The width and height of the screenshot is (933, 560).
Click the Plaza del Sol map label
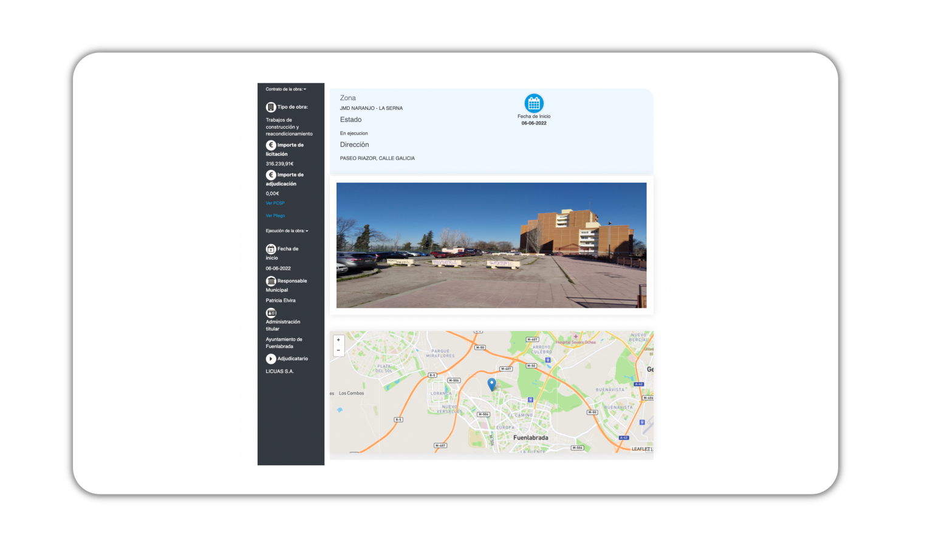point(384,369)
